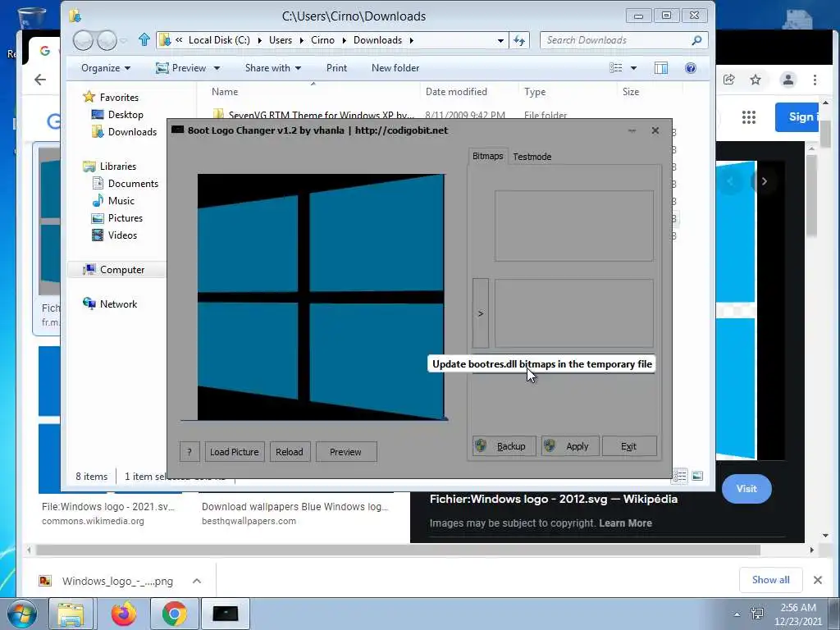The width and height of the screenshot is (840, 630).
Task: Switch to the Testmode tab
Action: pos(532,157)
